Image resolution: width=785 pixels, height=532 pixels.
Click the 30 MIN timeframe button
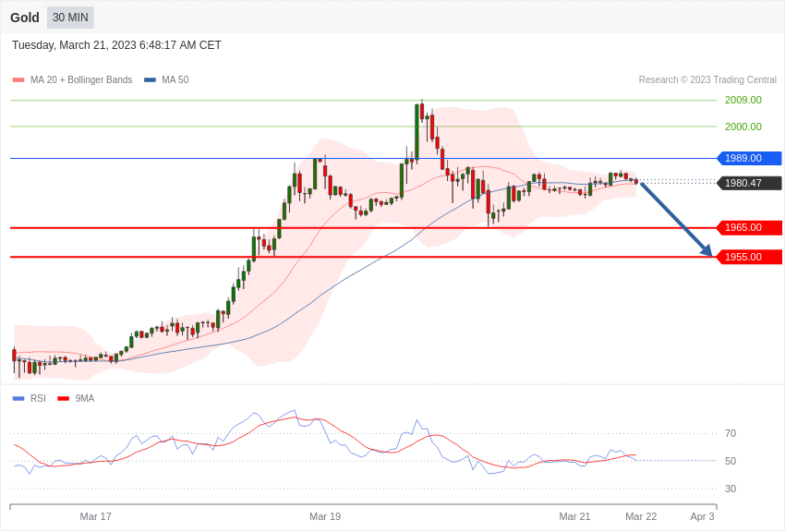tap(70, 18)
